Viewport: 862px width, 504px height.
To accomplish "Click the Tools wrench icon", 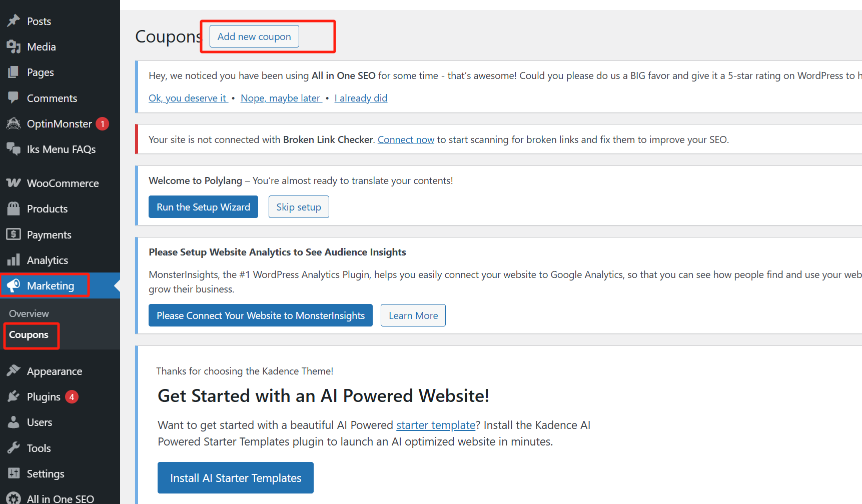I will 14,448.
